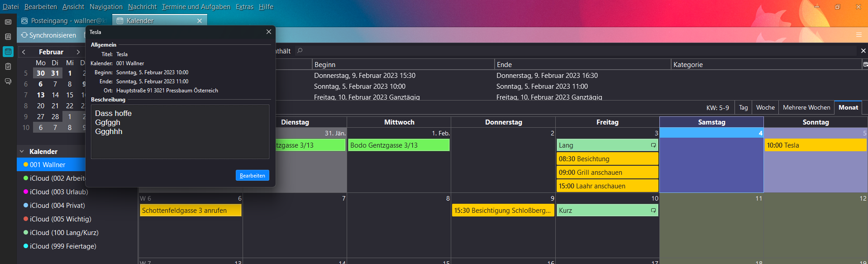
Task: Open the Navigation menu
Action: coord(106,7)
